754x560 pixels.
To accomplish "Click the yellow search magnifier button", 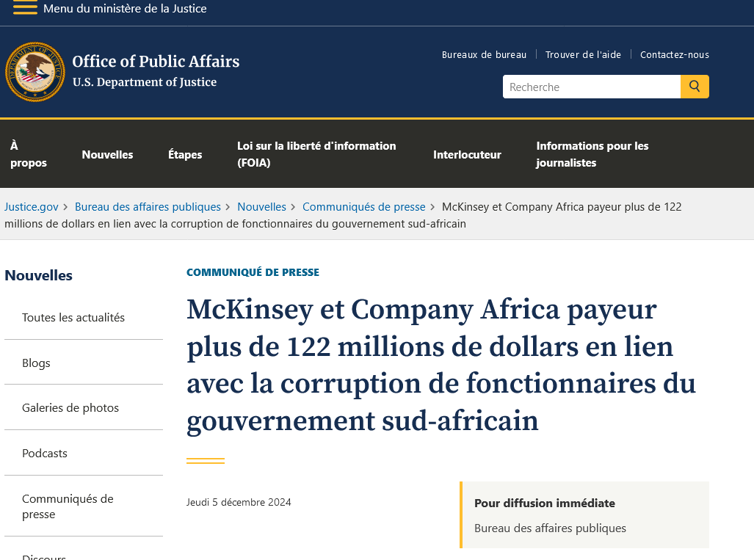I will tap(695, 87).
